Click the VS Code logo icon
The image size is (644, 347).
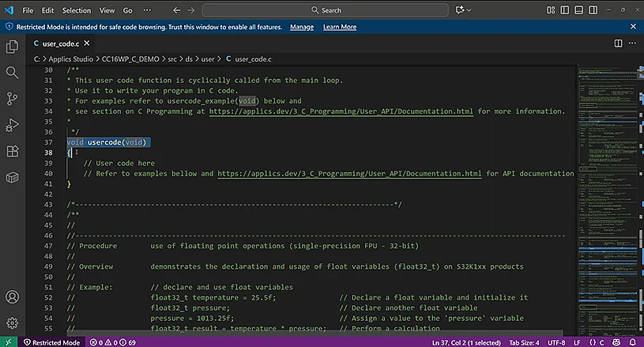9,9
